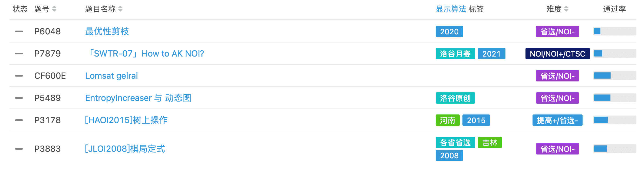The height and width of the screenshot is (171, 644).
Task: Toggle 显示算法 tags display
Action: pos(451,9)
